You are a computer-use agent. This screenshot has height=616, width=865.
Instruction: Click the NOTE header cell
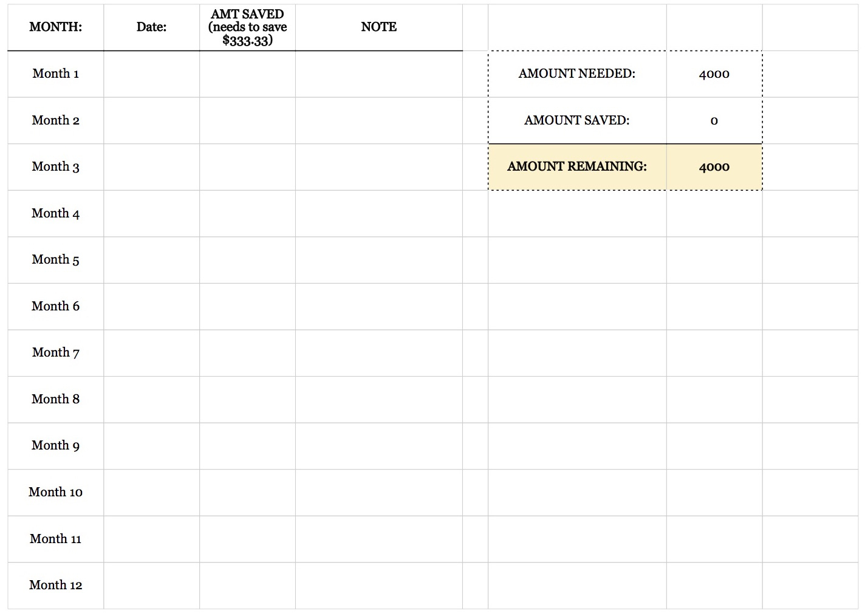click(x=378, y=27)
